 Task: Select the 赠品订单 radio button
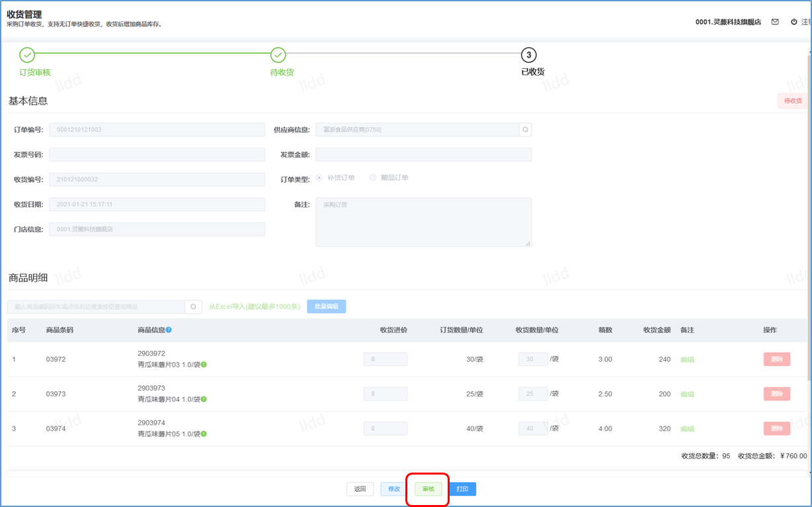click(x=374, y=178)
